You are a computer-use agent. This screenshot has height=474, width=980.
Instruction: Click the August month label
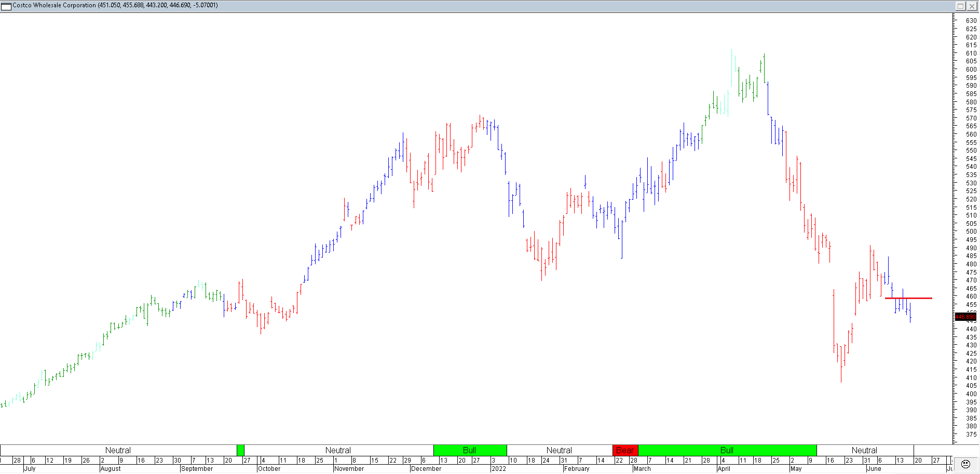tap(111, 468)
